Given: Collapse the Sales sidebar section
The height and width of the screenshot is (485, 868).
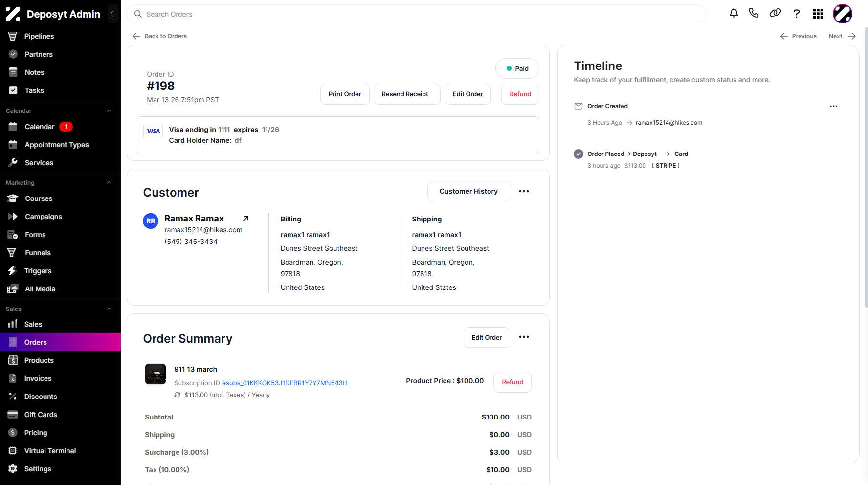Looking at the screenshot, I should 109,309.
